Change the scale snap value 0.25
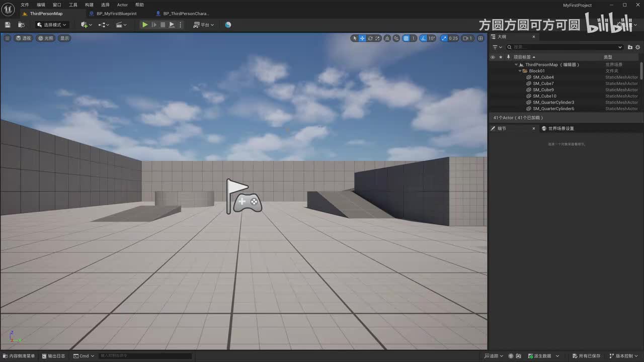Screen dimensions: 644x362 [453, 38]
